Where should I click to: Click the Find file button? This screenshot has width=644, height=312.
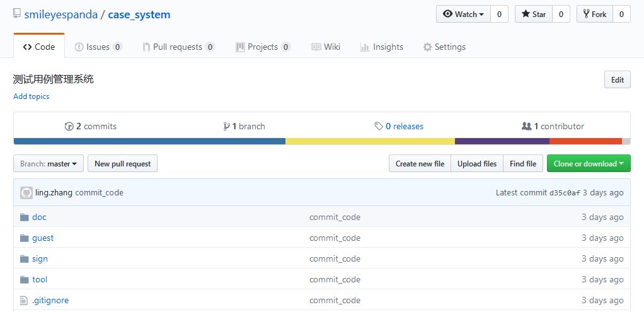pos(523,164)
